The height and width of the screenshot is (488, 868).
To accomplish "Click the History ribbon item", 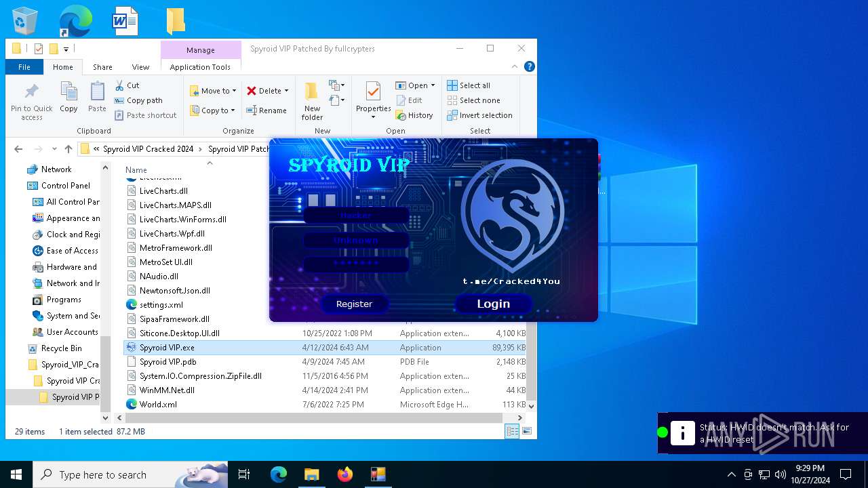I will point(414,115).
